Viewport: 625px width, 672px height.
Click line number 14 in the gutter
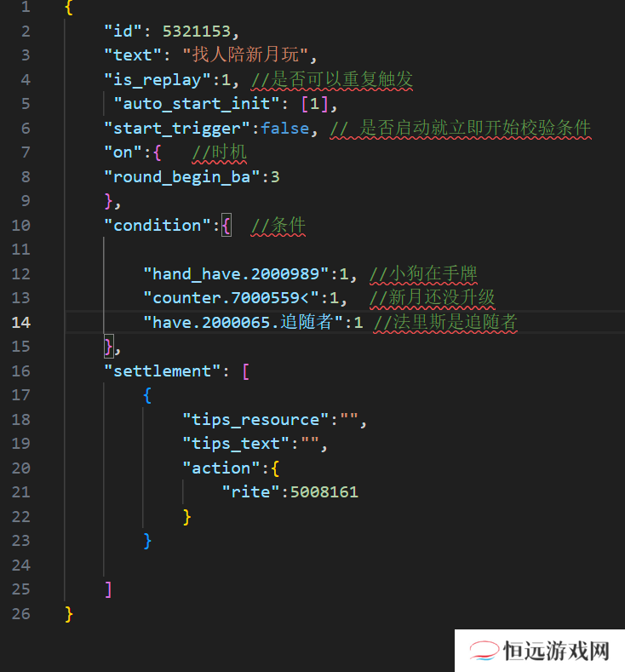pyautogui.click(x=21, y=322)
